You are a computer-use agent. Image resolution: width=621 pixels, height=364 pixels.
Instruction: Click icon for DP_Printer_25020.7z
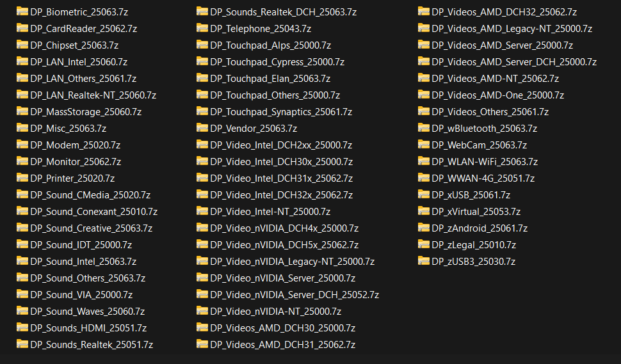tap(22, 177)
